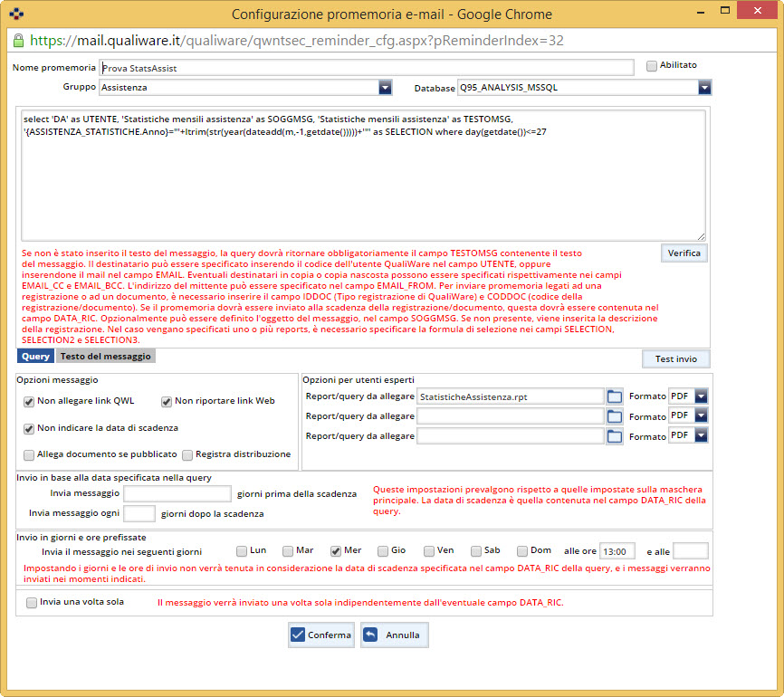Viewport: 784px width, 697px height.
Task: Switch to Testo del messaggio tab
Action: click(105, 357)
